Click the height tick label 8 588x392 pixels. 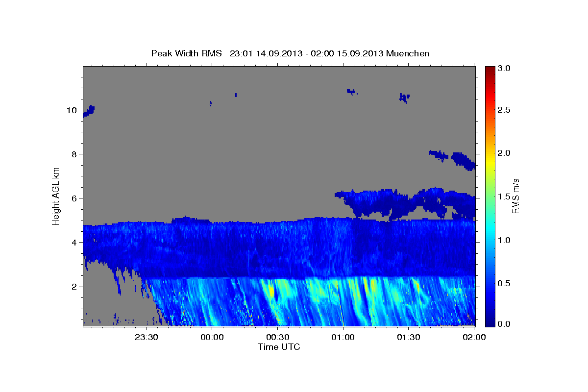click(73, 154)
